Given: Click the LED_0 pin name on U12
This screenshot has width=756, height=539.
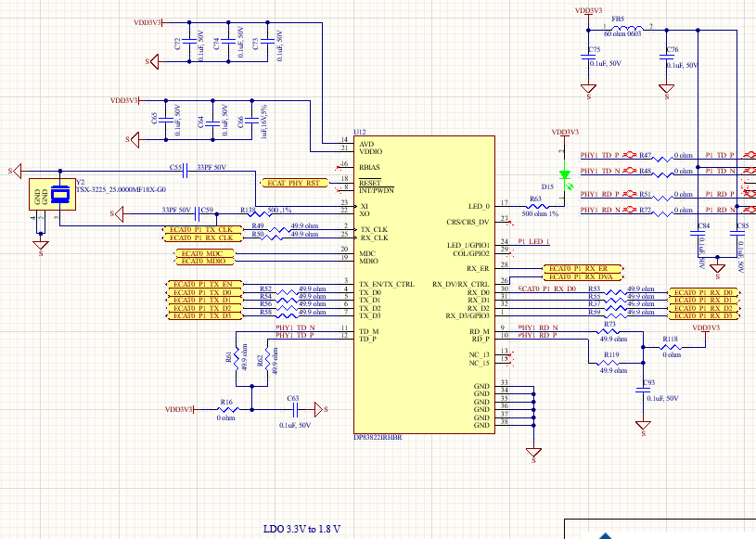Looking at the screenshot, I should (480, 206).
